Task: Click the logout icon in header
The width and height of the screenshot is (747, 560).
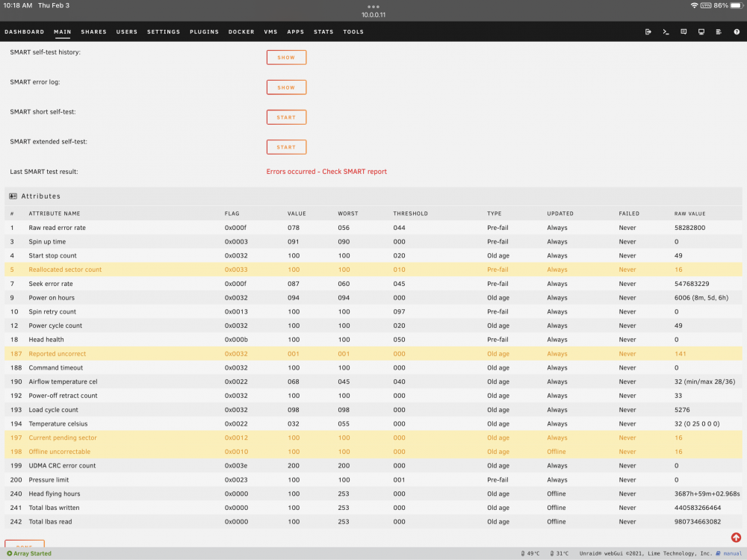Action: 648,32
